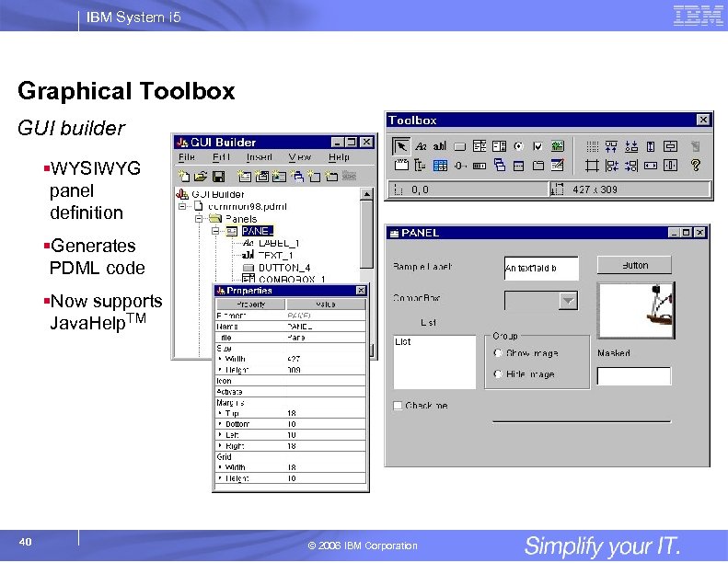Select the checkbox tool icon in Toolbox
Screen dimensions: 728x563
pyautogui.click(x=537, y=146)
